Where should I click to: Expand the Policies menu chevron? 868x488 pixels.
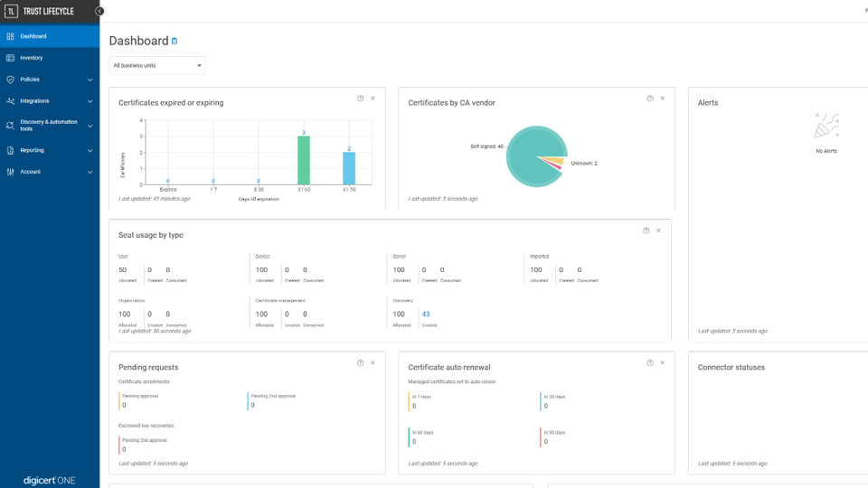(90, 80)
